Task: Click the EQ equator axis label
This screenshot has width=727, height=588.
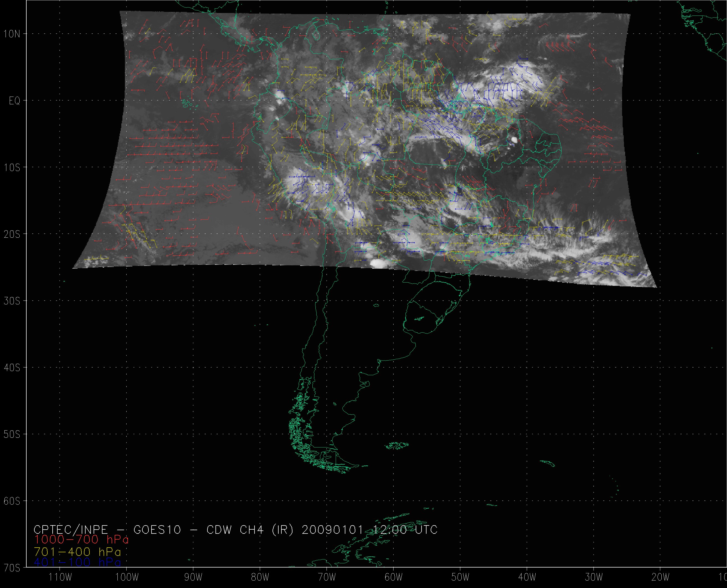Action: pyautogui.click(x=14, y=101)
